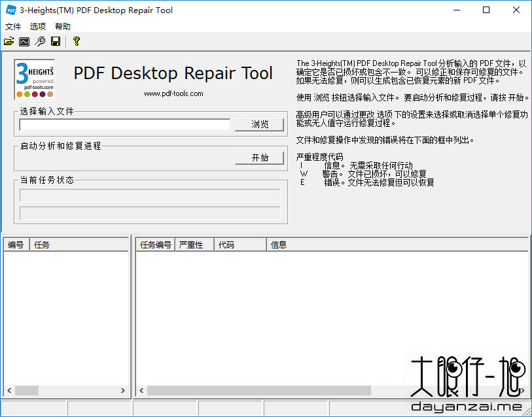Click the 任务编号 column header
The image size is (532, 417).
click(155, 245)
